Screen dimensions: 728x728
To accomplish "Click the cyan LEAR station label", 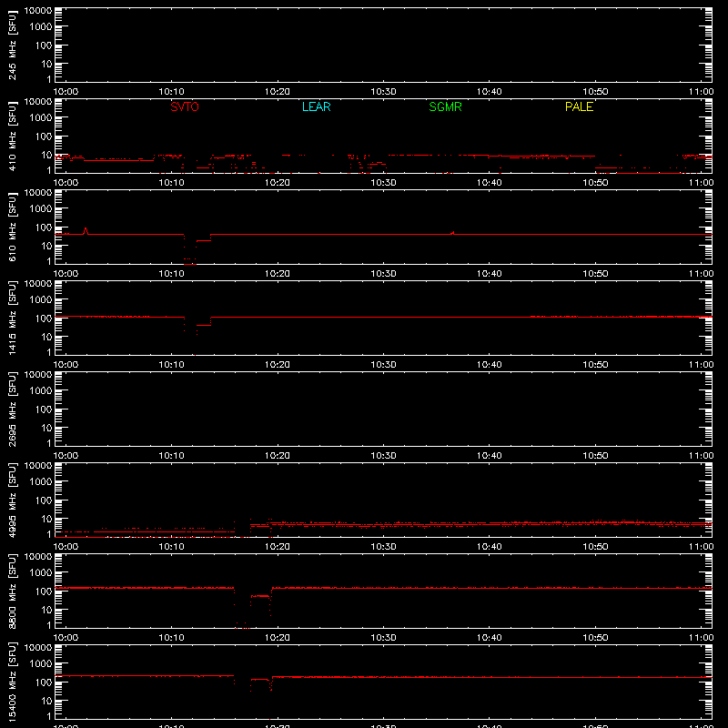I will coord(316,106).
